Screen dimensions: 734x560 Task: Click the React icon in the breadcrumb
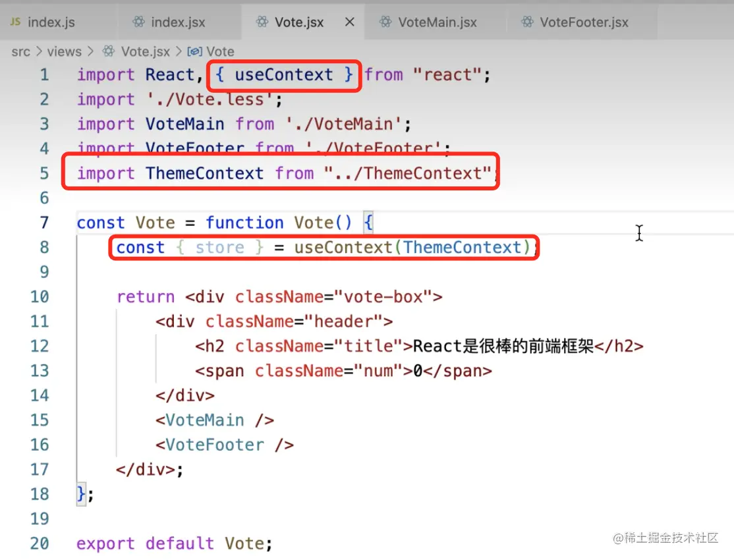(109, 51)
